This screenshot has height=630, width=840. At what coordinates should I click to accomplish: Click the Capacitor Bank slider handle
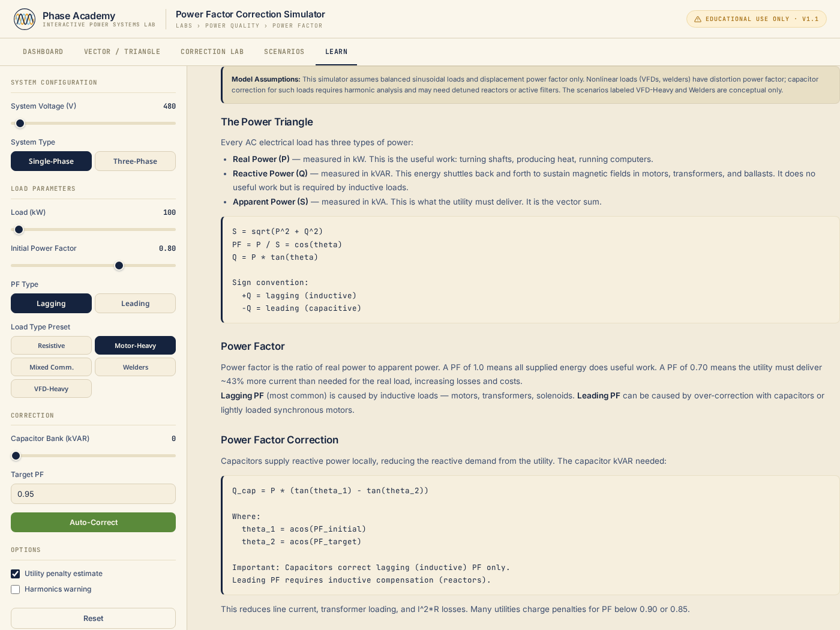(x=16, y=456)
